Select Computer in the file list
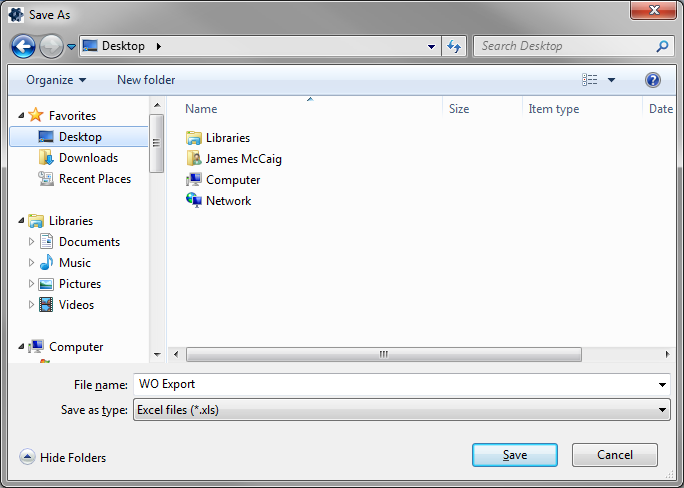 click(x=233, y=180)
